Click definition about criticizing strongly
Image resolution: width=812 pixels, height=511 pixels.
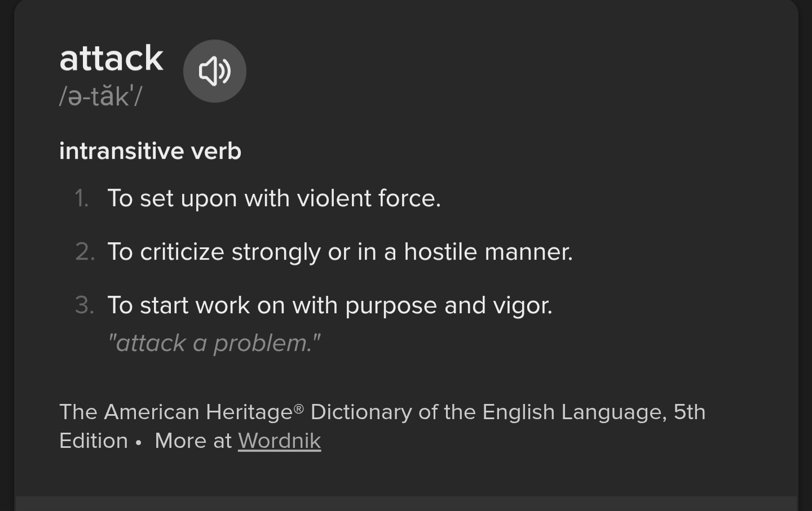[340, 252]
